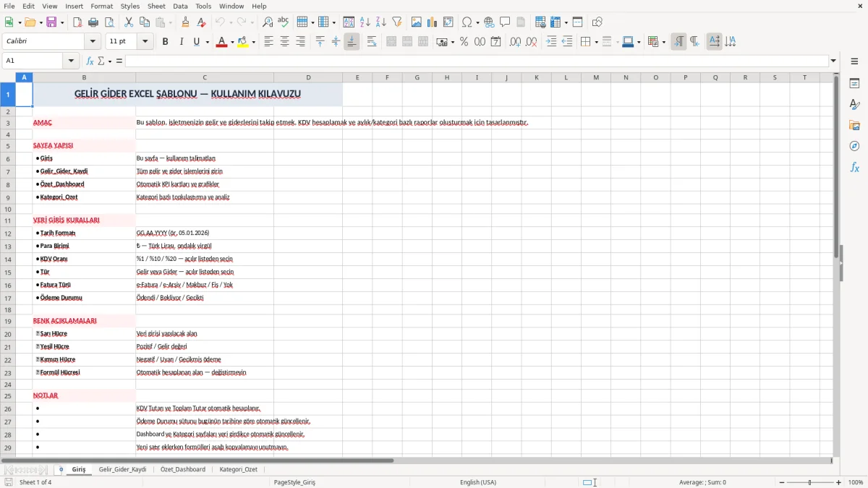Insert a chart
The image size is (868, 488).
click(x=433, y=22)
